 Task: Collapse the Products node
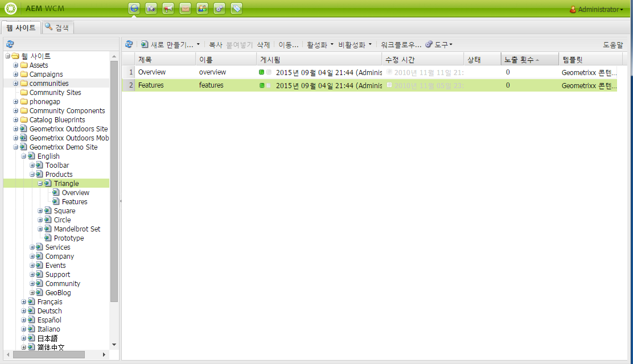coord(32,175)
